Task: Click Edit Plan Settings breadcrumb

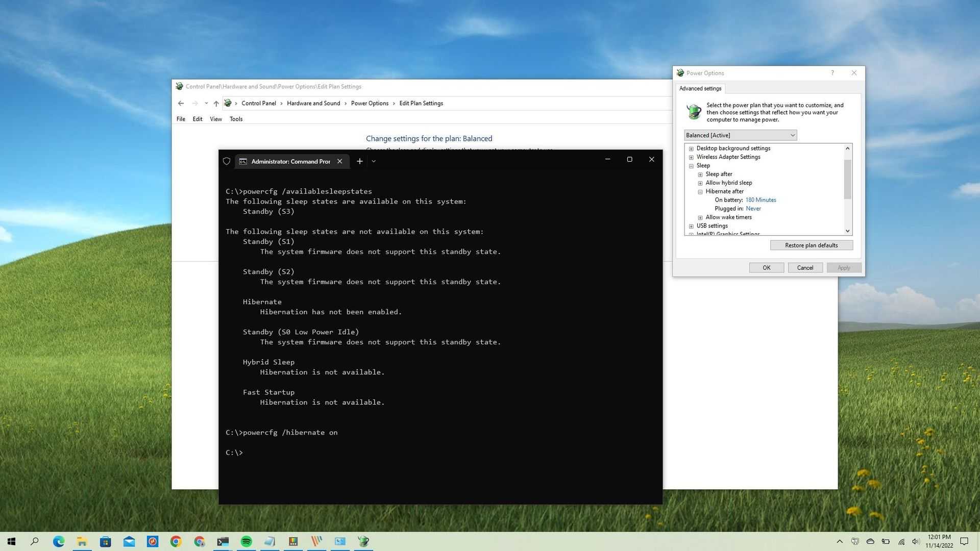Action: (x=421, y=103)
